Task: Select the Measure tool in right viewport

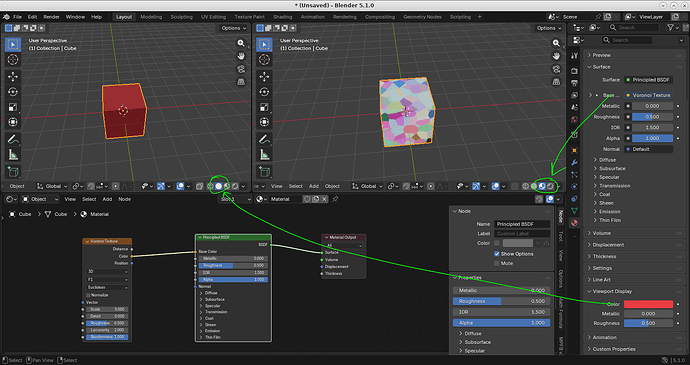Action: pyautogui.click(x=264, y=155)
